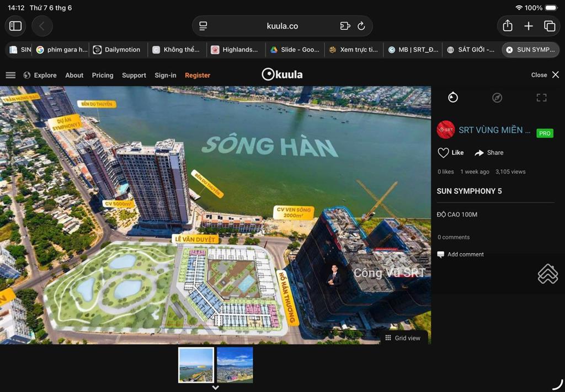Switch to SÁT GIỚI tab
This screenshot has width=565, height=392.
tap(472, 50)
